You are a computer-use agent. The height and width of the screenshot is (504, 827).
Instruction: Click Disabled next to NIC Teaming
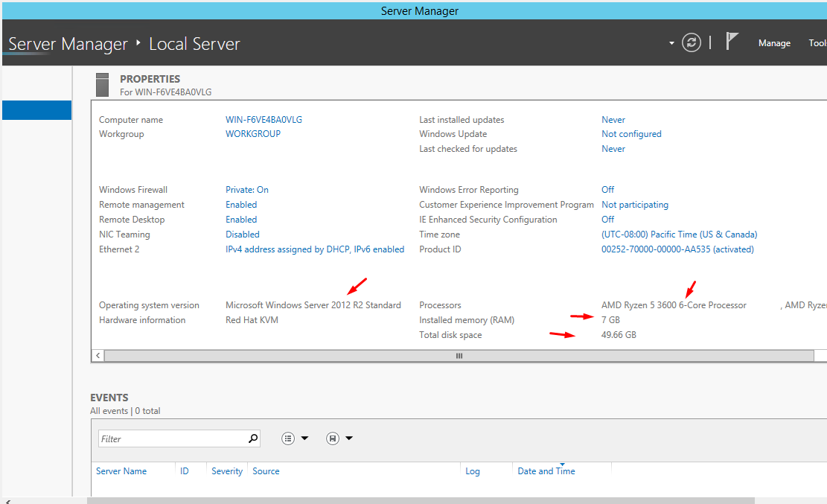tap(242, 234)
